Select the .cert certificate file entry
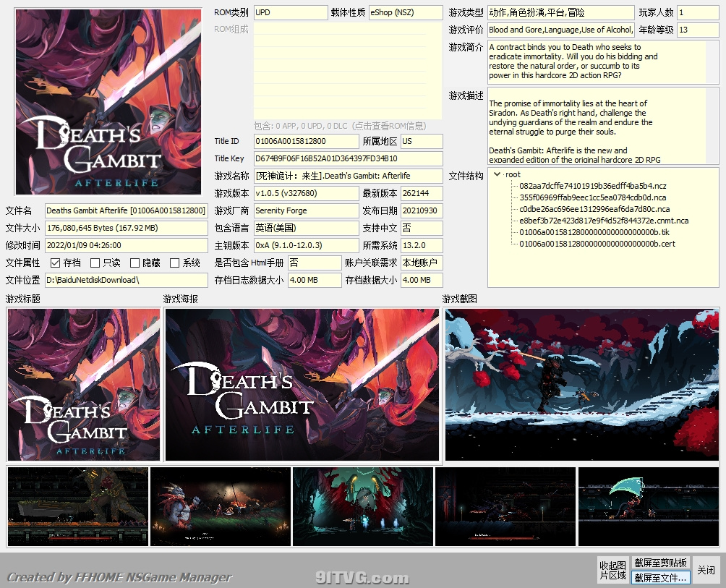 pyautogui.click(x=597, y=244)
